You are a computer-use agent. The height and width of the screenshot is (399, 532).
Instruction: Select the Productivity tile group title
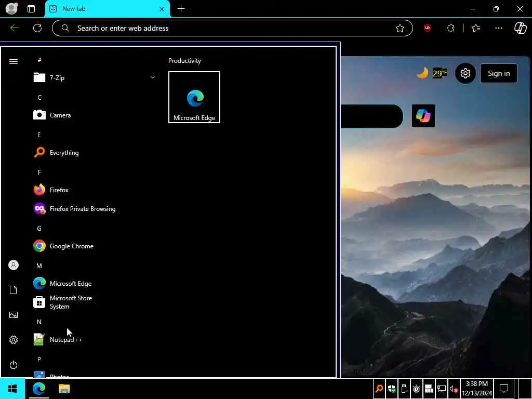click(184, 61)
